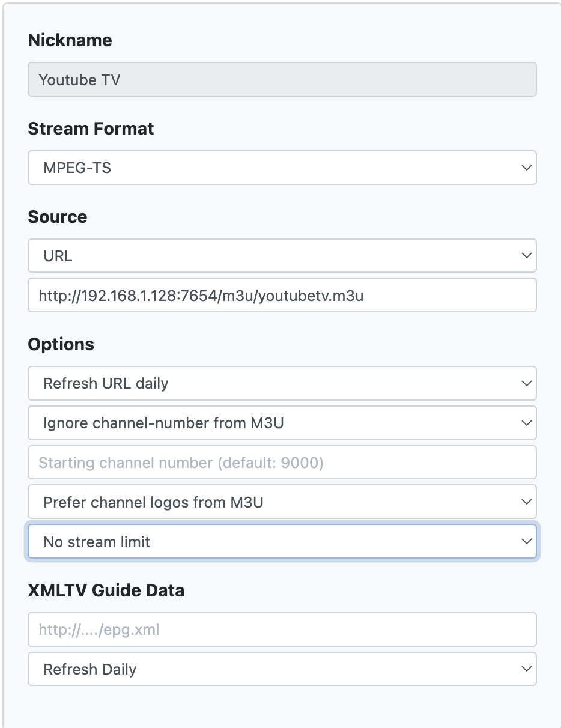
Task: Open the Refresh URL daily dropdown
Action: click(282, 383)
